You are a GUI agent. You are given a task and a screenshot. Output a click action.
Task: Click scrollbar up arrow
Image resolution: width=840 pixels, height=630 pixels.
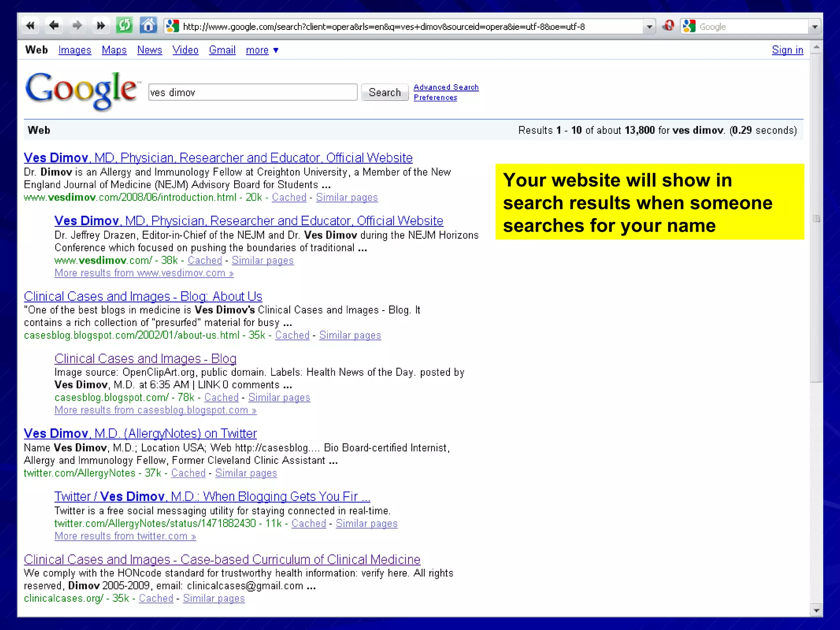[x=817, y=47]
